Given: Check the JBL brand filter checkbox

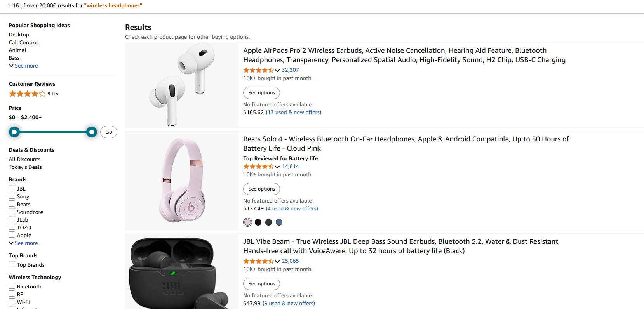Looking at the screenshot, I should [x=12, y=188].
